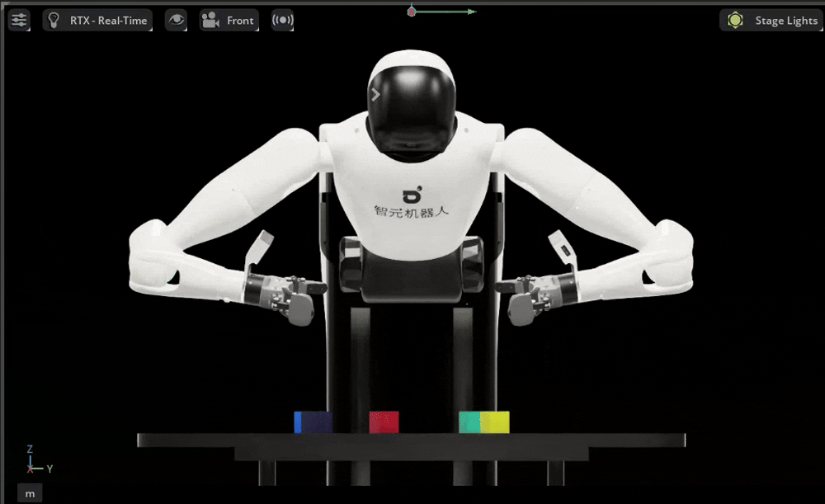825x504 pixels.
Task: Click the chevron arrow on robot's head
Action: [375, 95]
